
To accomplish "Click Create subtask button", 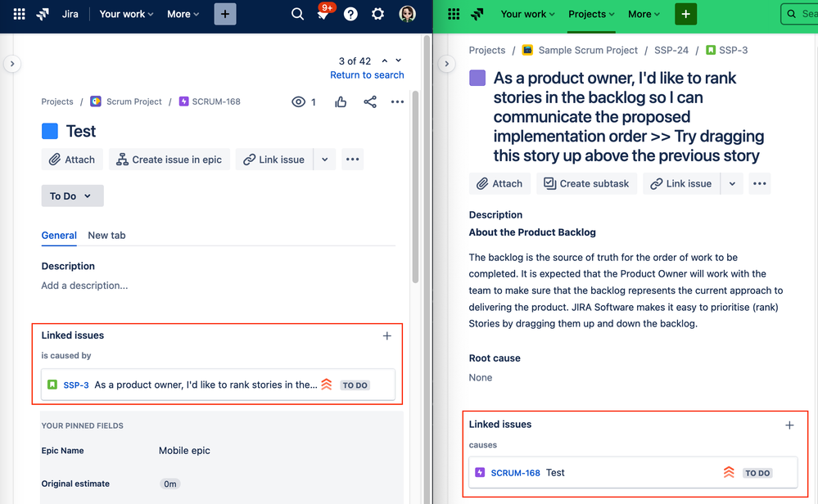I will click(x=586, y=183).
